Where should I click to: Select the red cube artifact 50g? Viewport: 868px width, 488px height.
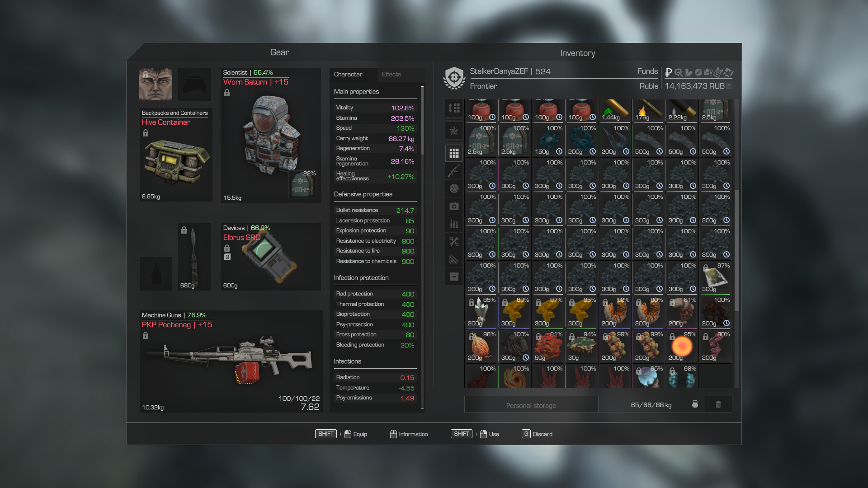click(x=548, y=346)
